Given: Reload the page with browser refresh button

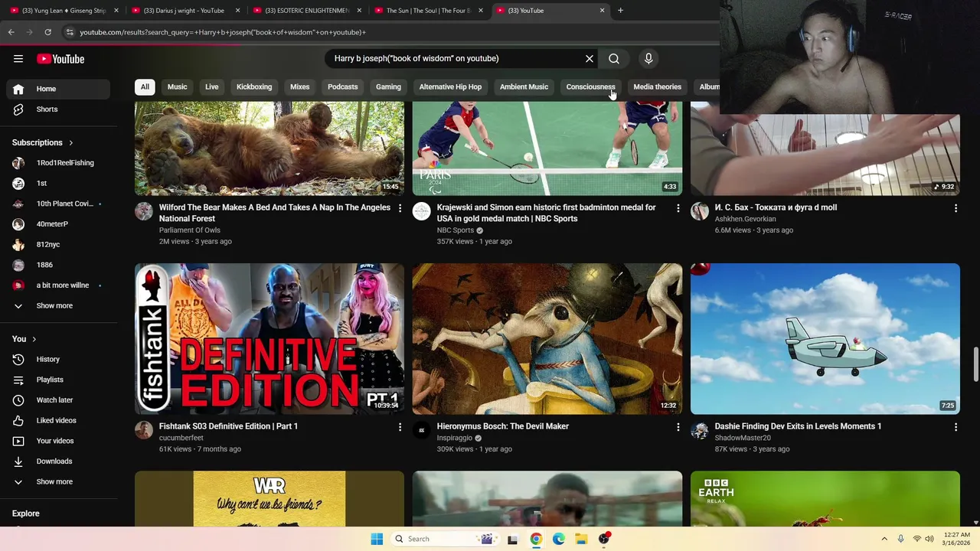Looking at the screenshot, I should tap(47, 32).
